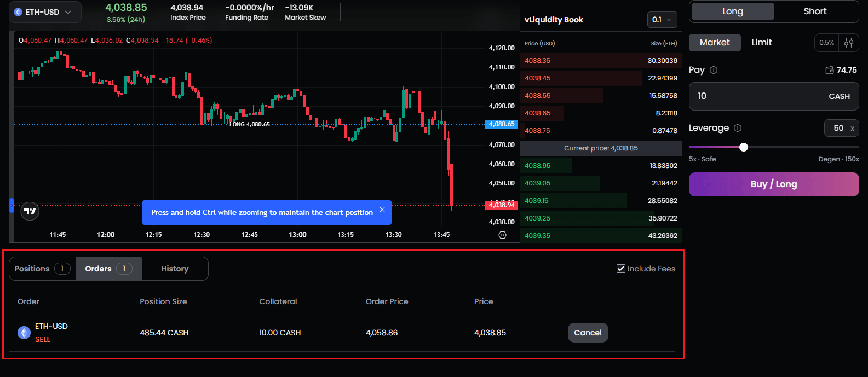Screen dimensions: 868x377
Task: Select the Limit order type
Action: [761, 43]
